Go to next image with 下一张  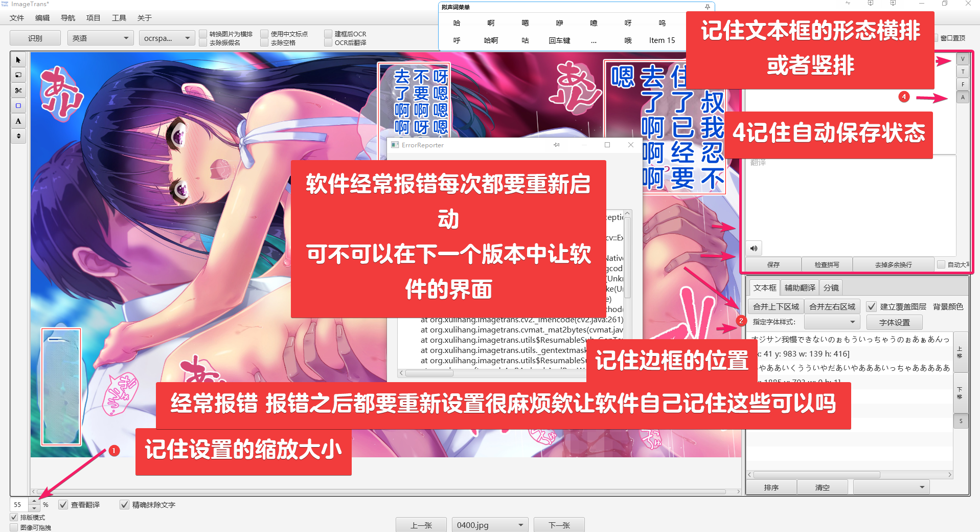pos(559,525)
